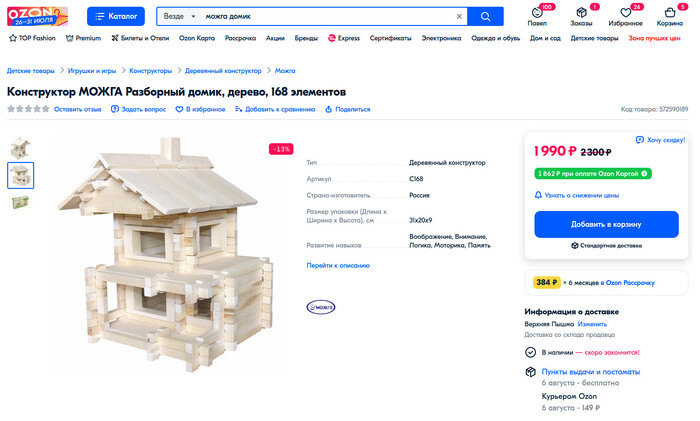The height and width of the screenshot is (421, 700).
Task: Subscribe to Узнать о снижении цены
Action: (577, 195)
